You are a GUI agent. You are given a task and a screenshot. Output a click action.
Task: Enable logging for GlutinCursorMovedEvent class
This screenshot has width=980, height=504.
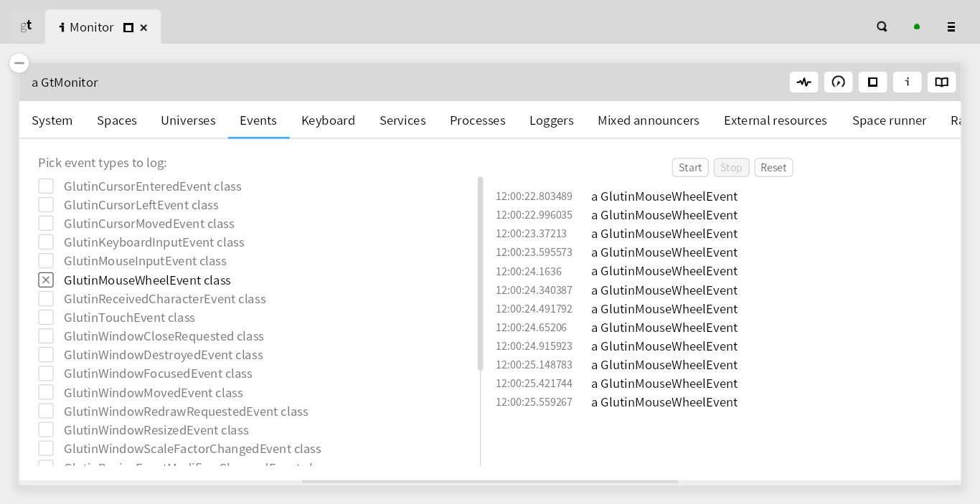coord(46,223)
